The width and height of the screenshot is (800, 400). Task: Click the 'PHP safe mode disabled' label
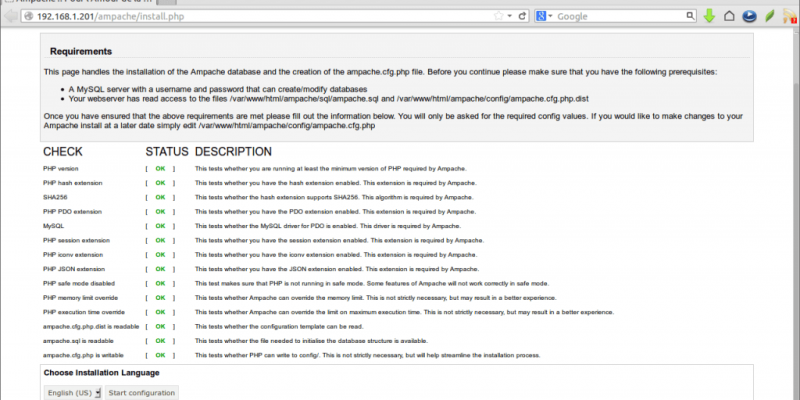click(x=79, y=283)
